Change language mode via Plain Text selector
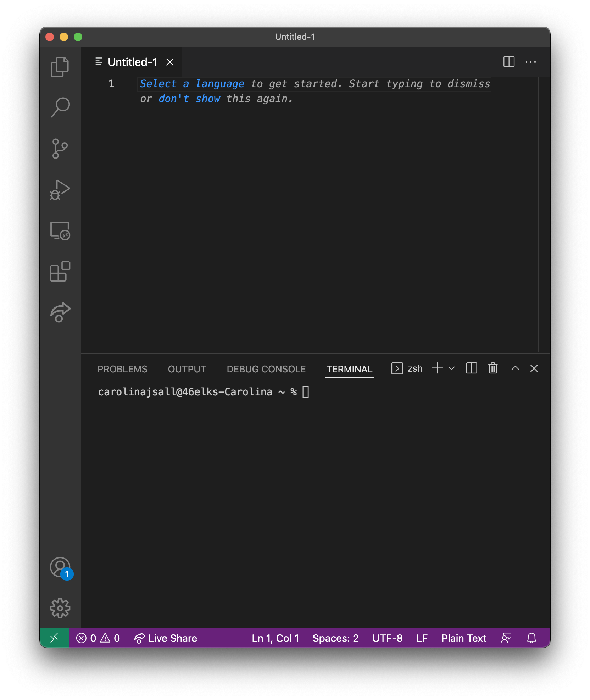This screenshot has width=590, height=700. pyautogui.click(x=463, y=638)
